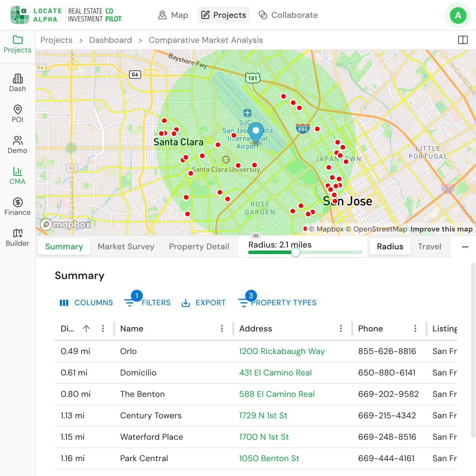This screenshot has height=476, width=476.
Task: Open the Map top navigation tab
Action: pos(173,15)
